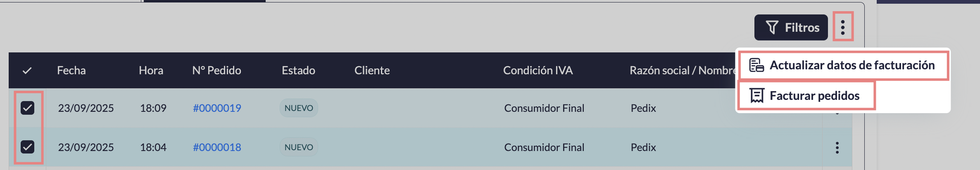Sort by the Fecha column header

click(71, 71)
